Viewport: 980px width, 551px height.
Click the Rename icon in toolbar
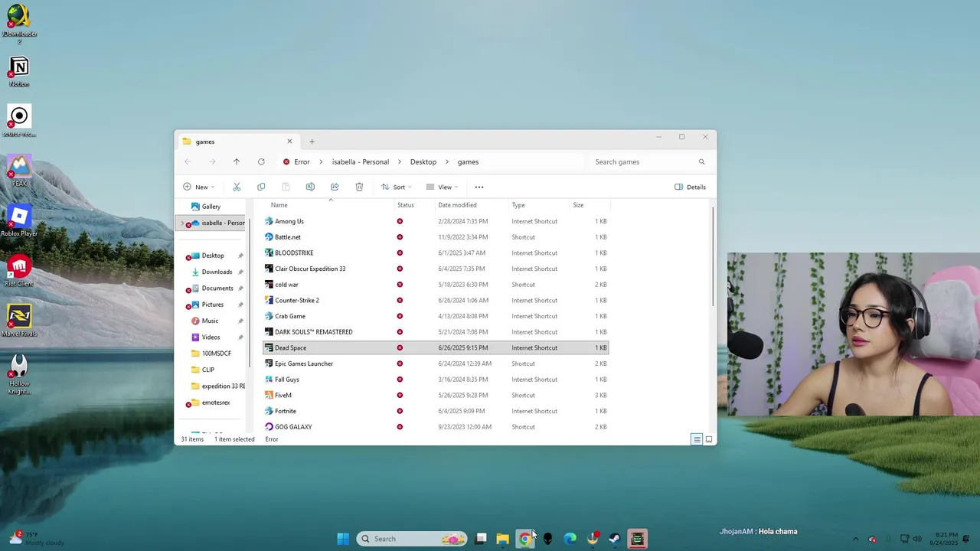coord(310,187)
